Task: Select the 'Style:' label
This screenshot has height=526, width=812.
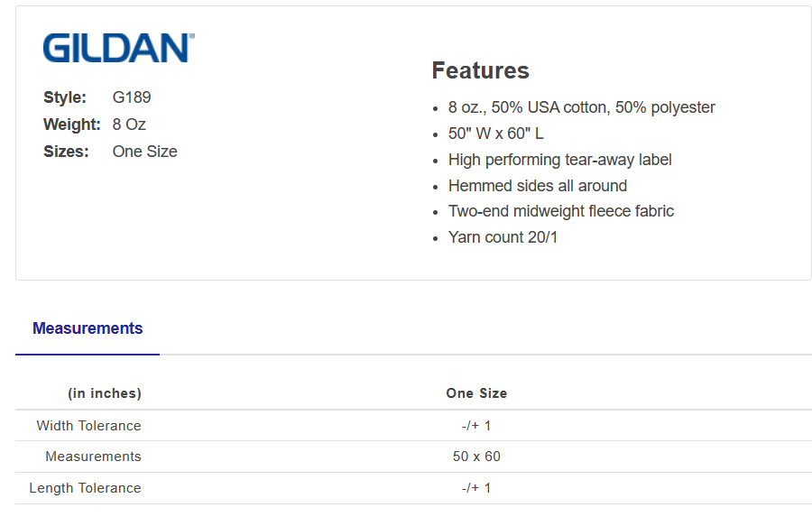Action: point(65,97)
